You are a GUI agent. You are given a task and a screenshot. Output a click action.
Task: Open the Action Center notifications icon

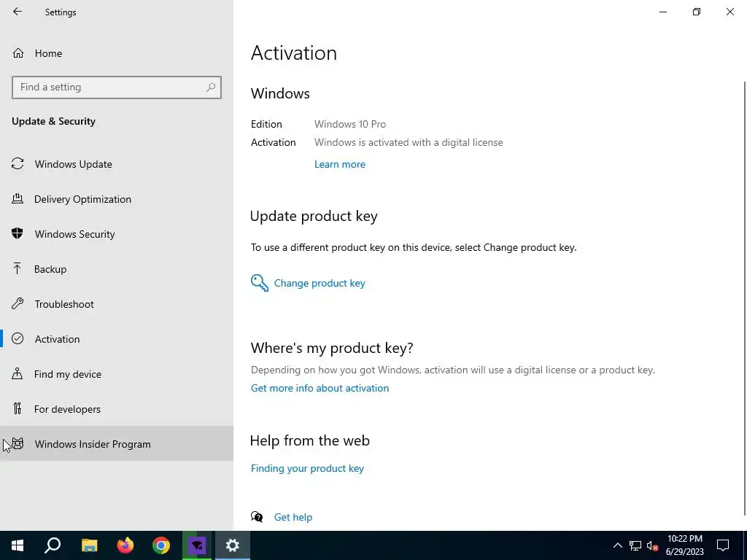point(723,545)
